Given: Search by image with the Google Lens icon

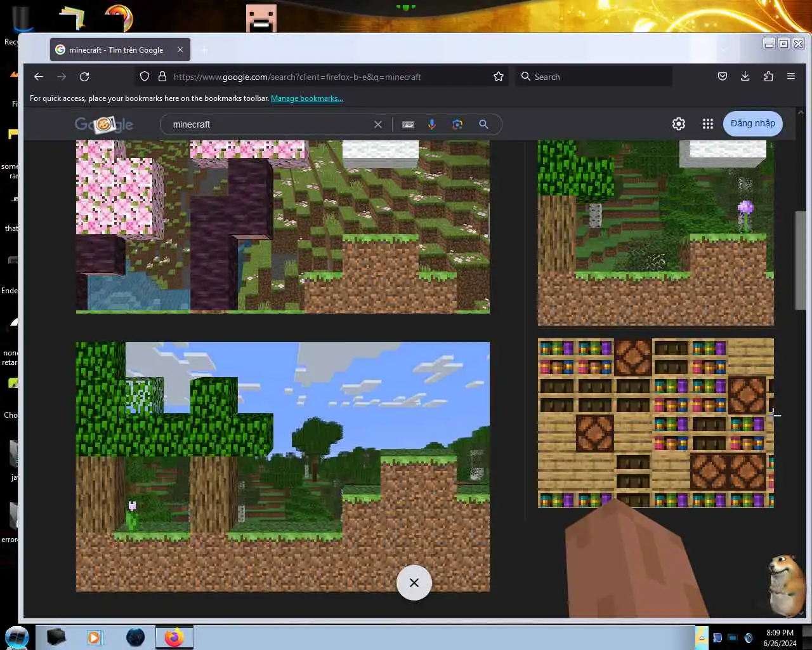Looking at the screenshot, I should (x=457, y=124).
